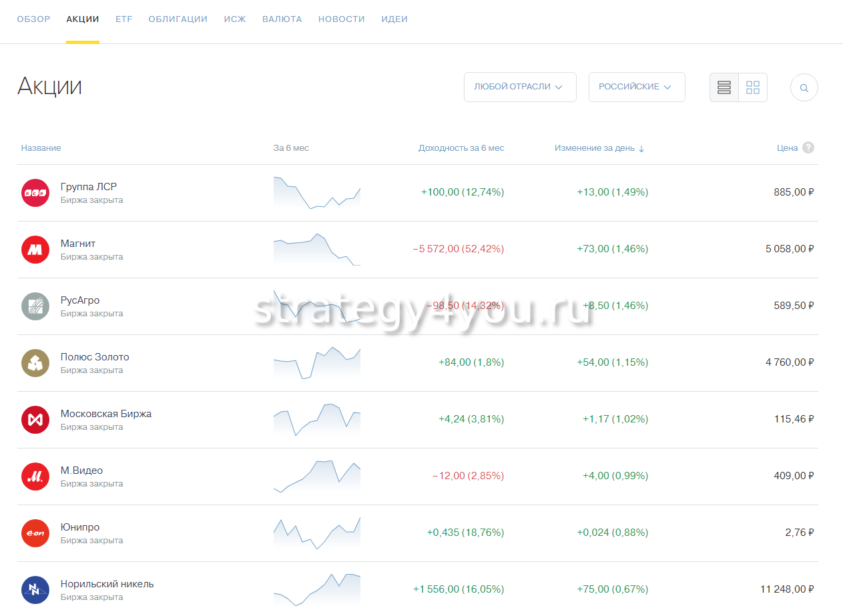Click the price help question icon

pyautogui.click(x=808, y=147)
